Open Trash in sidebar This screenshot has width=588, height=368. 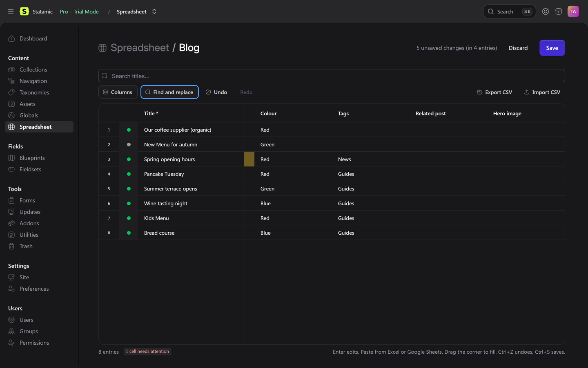coord(39,246)
